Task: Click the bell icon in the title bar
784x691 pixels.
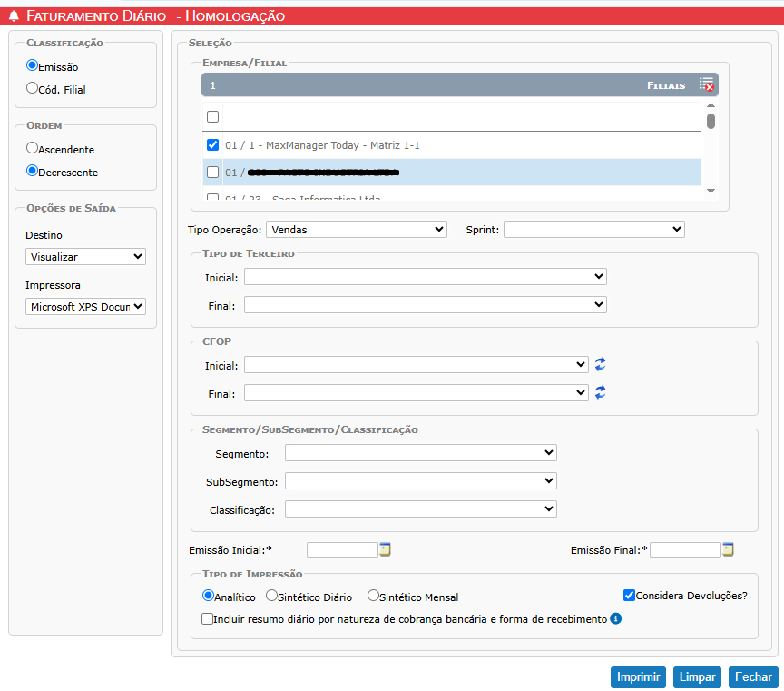Action: [x=14, y=16]
